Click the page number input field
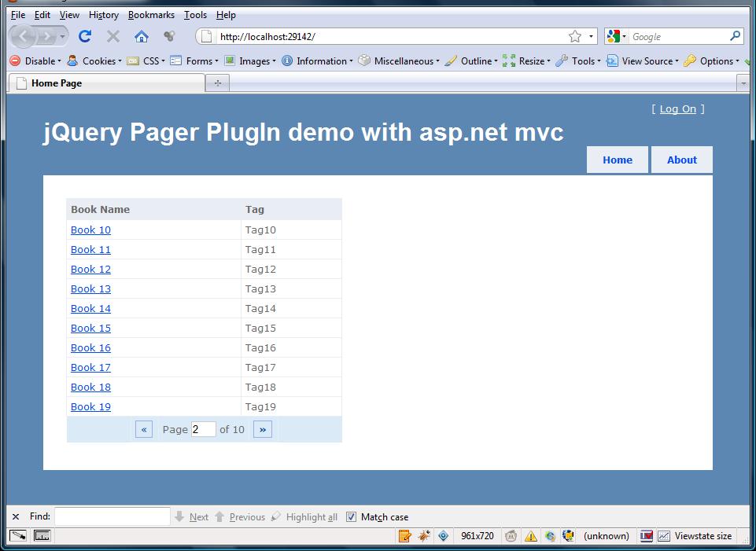This screenshot has height=551, width=756. click(204, 429)
